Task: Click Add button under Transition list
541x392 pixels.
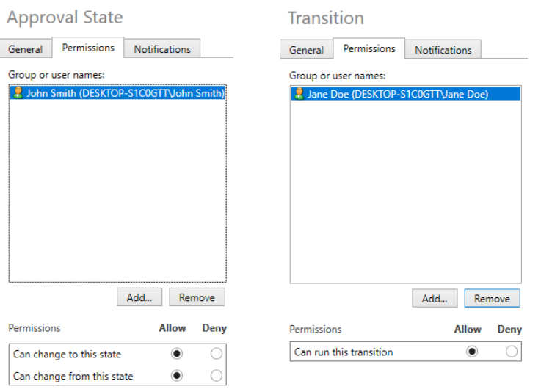Action: coord(435,298)
